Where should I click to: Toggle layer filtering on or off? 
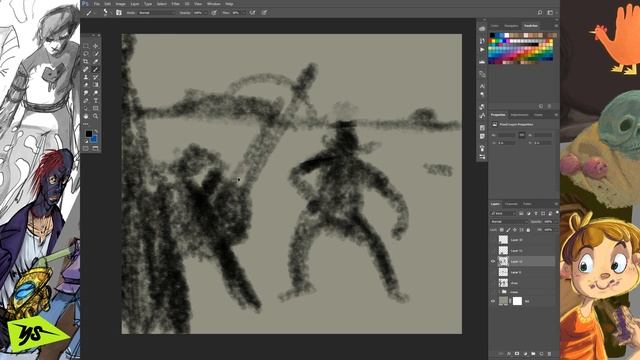pos(557,213)
